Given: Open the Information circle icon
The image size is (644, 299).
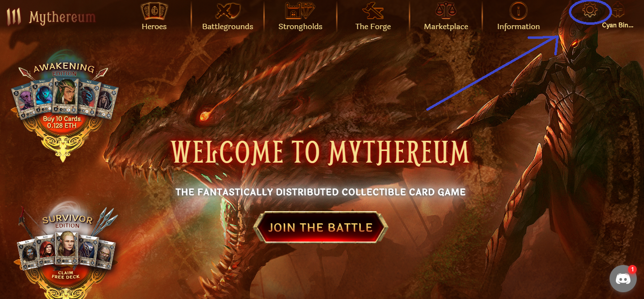Looking at the screenshot, I should (518, 11).
